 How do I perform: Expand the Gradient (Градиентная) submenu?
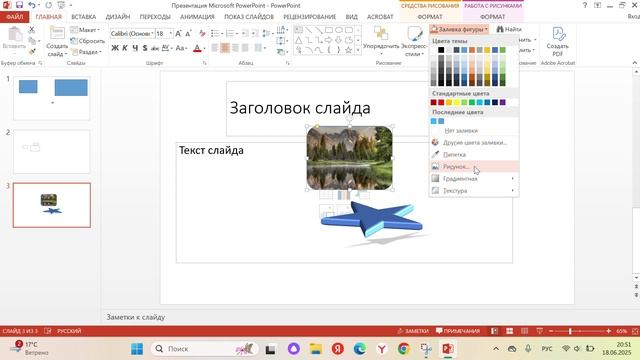click(x=474, y=179)
